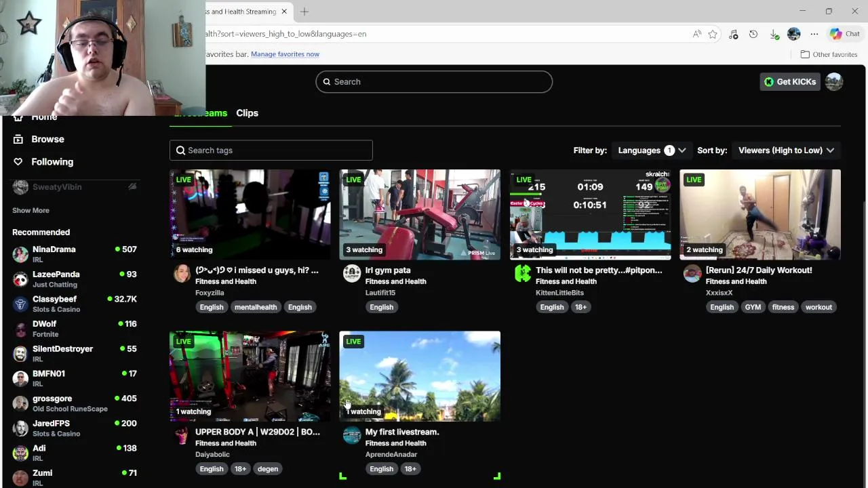Click the Following heart icon
The image size is (868, 488).
point(18,161)
